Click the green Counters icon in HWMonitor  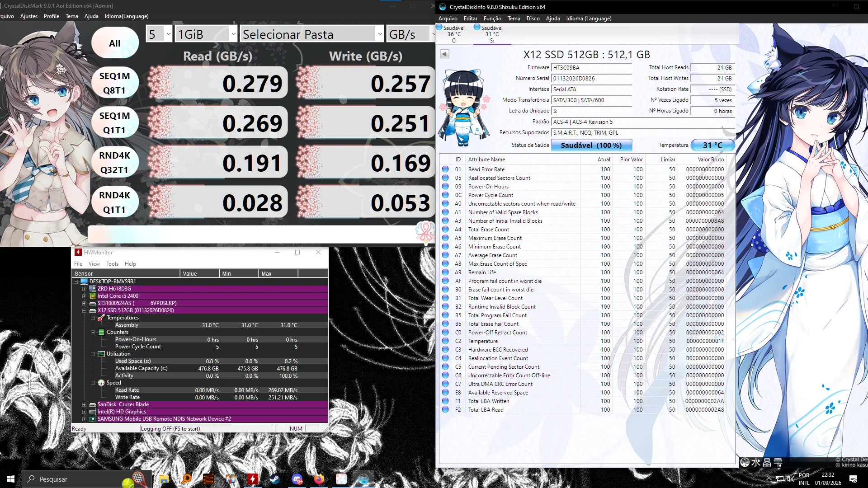(101, 332)
